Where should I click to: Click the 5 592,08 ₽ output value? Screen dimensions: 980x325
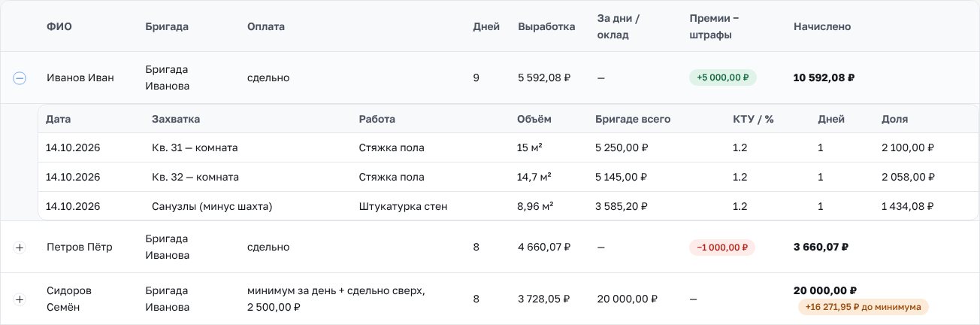click(x=544, y=77)
